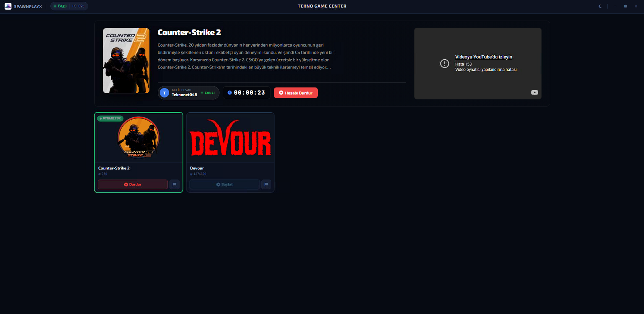644x314 pixels.
Task: Toggle the dark mode moon icon
Action: [600, 6]
